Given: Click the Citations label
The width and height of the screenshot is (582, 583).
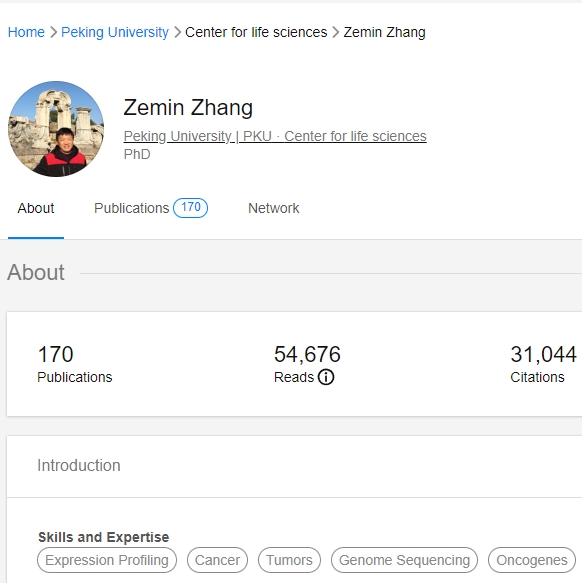Looking at the screenshot, I should (x=537, y=377).
